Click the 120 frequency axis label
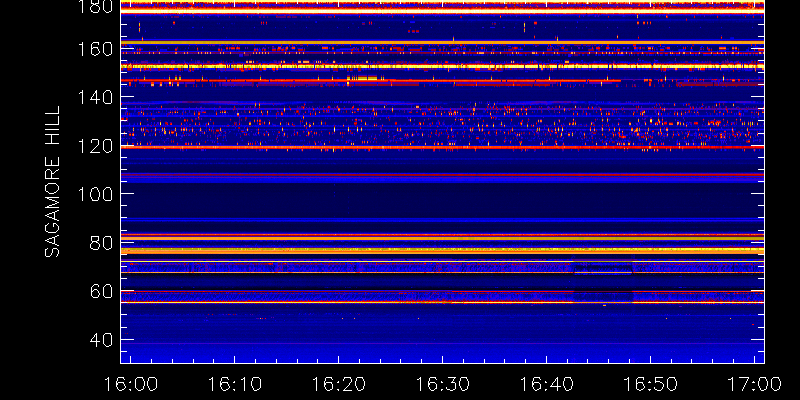Screen dimensions: 800x400 [95, 146]
